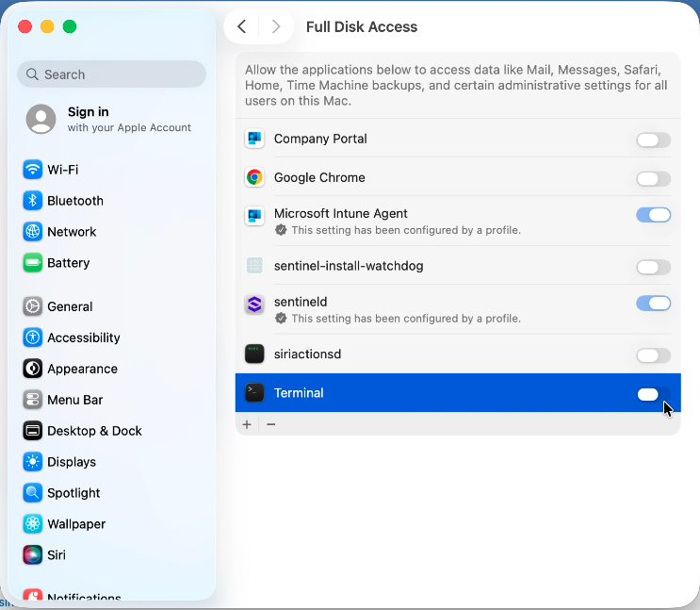Open Spotlight magnifier icon in sidebar

(x=33, y=493)
